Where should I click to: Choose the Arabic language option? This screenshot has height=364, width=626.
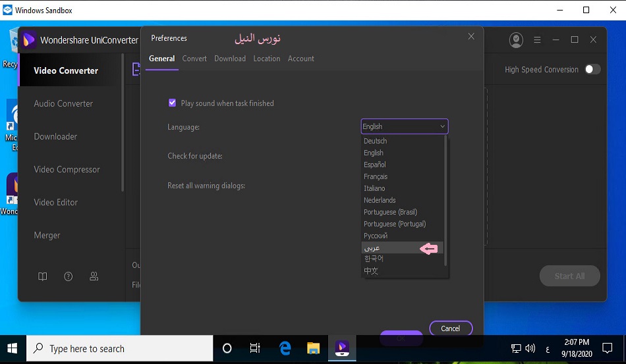[373, 248]
